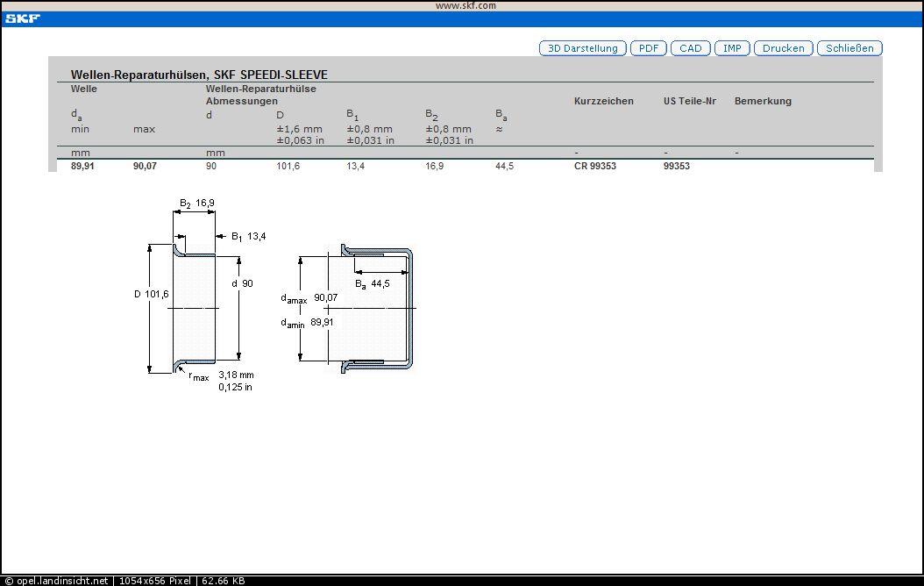
Task: Click the Bemerkung column header
Action: (x=763, y=101)
